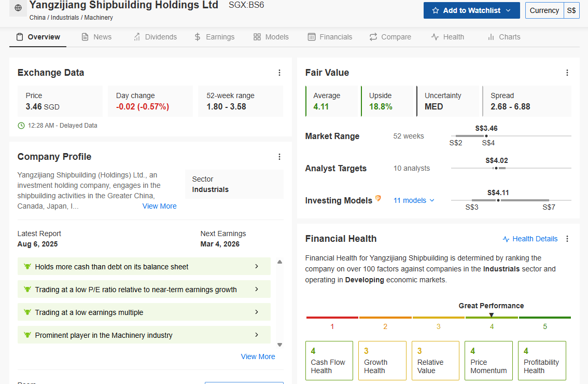Expand 'Trading at a low P/E ratio' insight
The height and width of the screenshot is (384, 588).
(x=144, y=290)
